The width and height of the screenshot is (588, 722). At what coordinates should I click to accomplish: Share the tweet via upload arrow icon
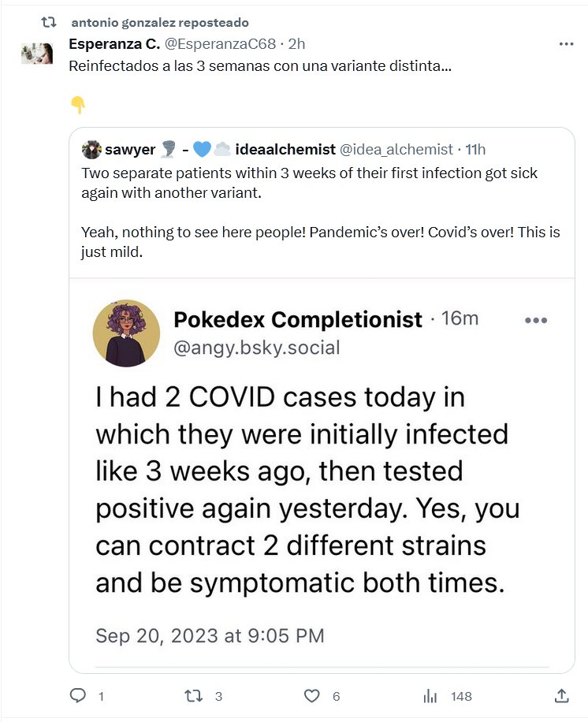click(561, 696)
